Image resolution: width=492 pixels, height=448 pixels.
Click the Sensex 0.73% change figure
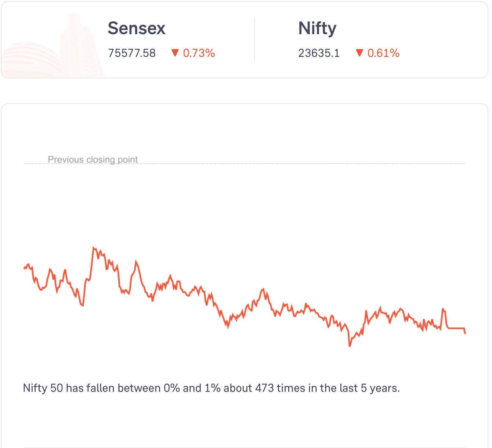[199, 53]
